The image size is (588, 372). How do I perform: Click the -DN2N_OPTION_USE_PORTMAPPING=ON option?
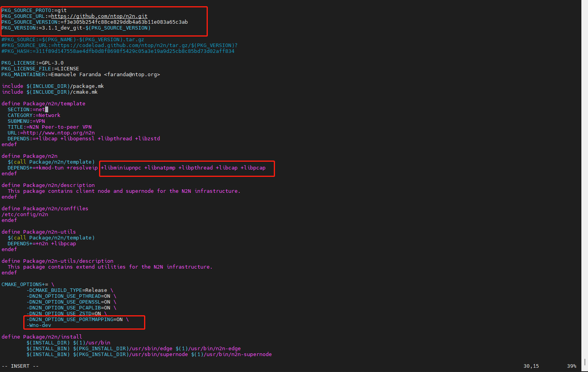[75, 320]
